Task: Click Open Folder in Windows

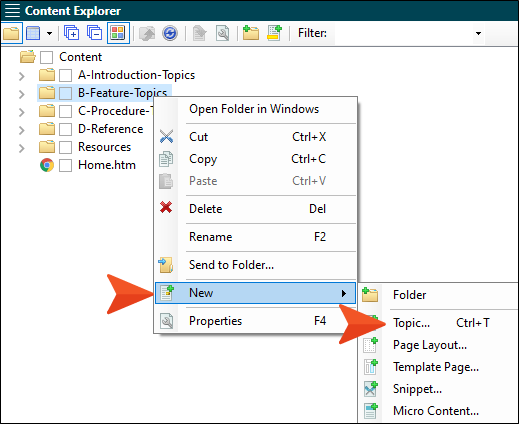Action: click(255, 109)
